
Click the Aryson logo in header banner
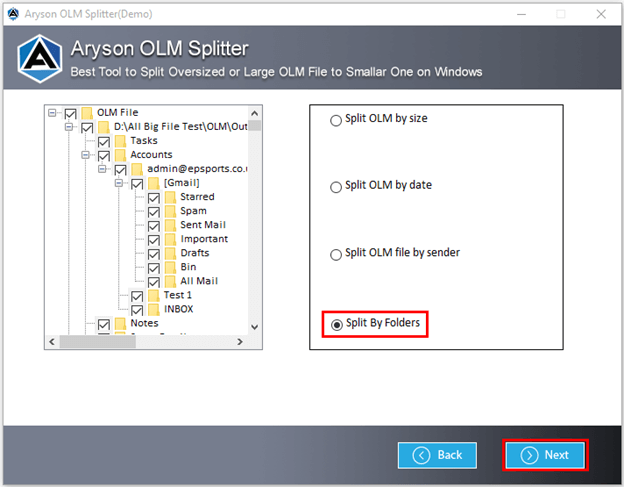[39, 58]
